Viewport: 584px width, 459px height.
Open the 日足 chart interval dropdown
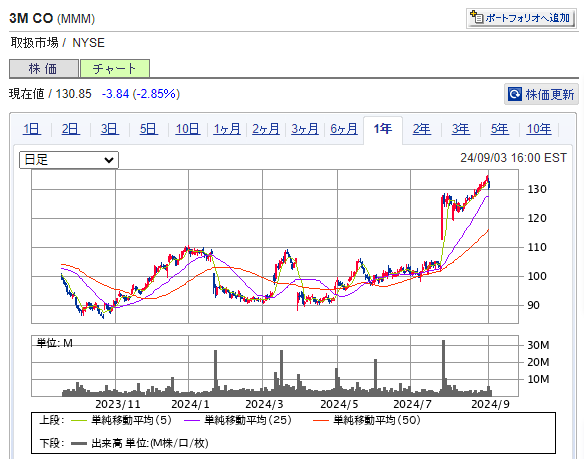[69, 160]
